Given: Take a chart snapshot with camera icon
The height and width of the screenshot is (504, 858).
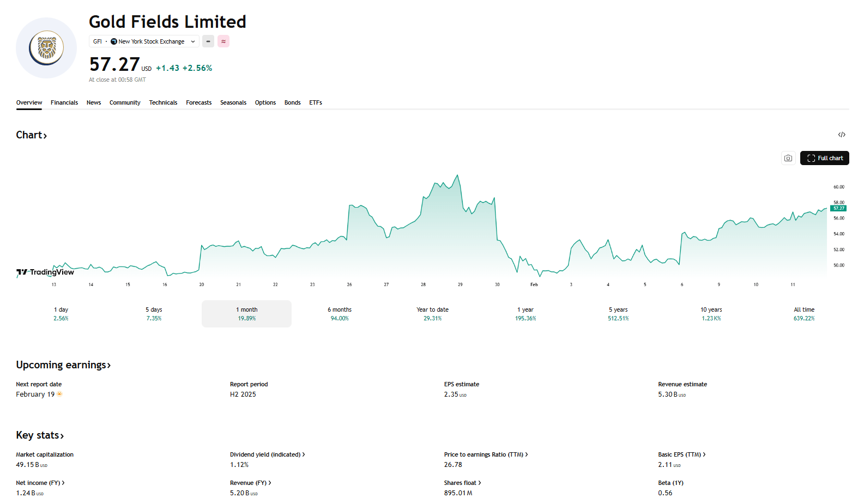Looking at the screenshot, I should pos(788,158).
